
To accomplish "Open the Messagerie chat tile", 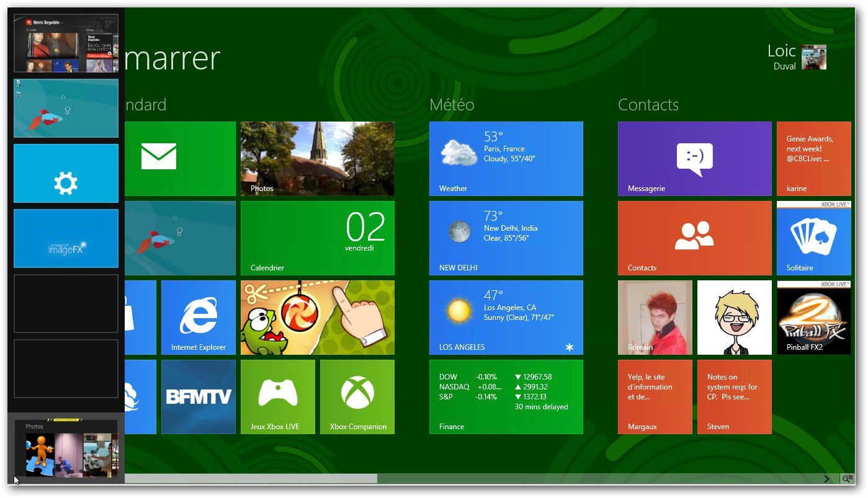I will pos(694,159).
